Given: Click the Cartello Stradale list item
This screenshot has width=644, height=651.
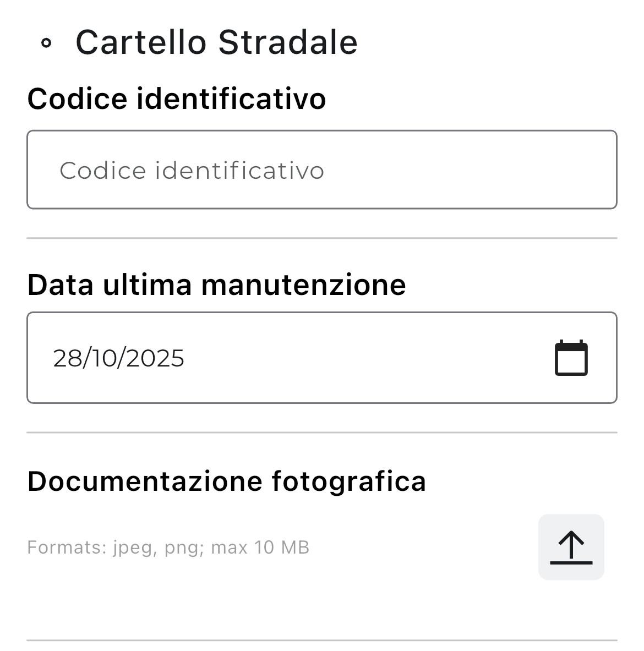Looking at the screenshot, I should [216, 42].
